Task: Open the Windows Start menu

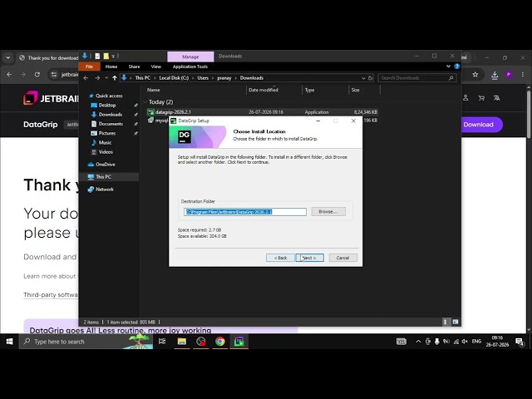Action: [x=9, y=342]
